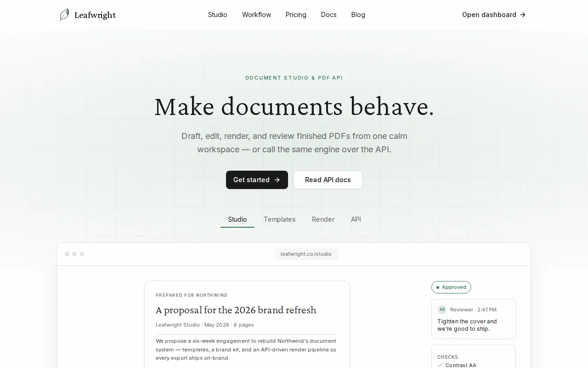The image size is (588, 368).
Task: Click the proposal paragraph starting 'We propose'
Action: [246, 350]
